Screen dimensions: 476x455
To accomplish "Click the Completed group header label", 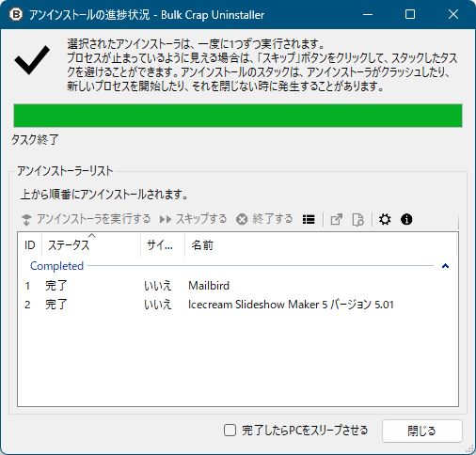I will click(x=56, y=266).
